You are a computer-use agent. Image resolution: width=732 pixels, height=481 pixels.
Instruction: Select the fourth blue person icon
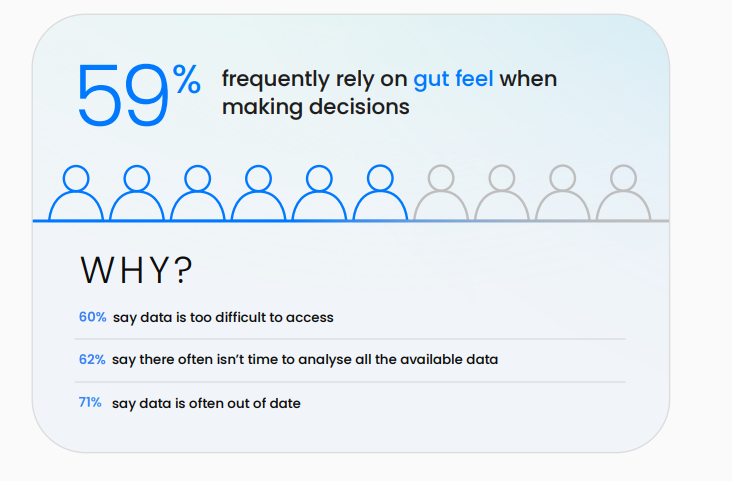[x=258, y=193]
